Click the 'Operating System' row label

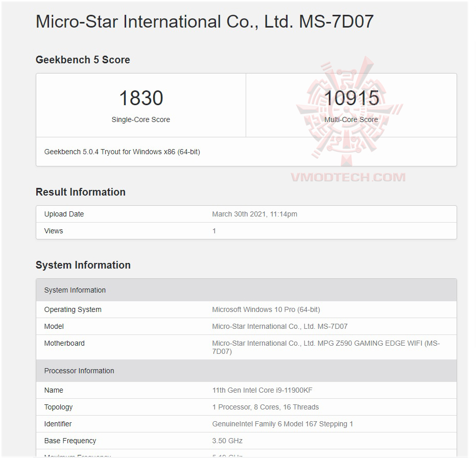pos(73,309)
